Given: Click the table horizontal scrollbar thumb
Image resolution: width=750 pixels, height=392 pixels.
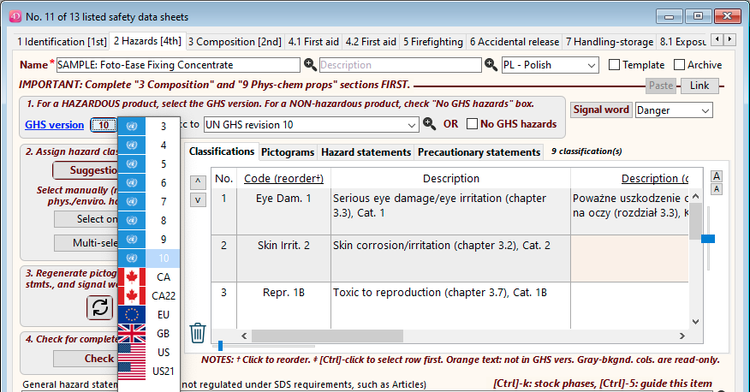Looking at the screenshot, I should tap(327, 336).
